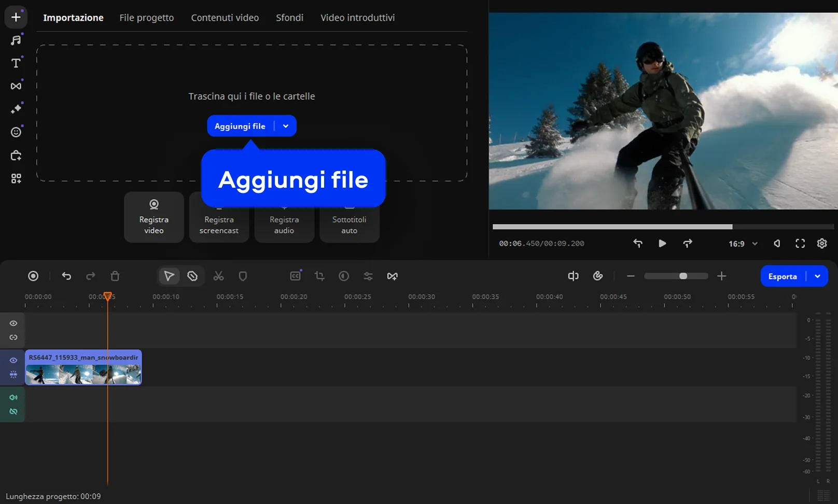
Task: Click the scissors split tool
Action: pyautogui.click(x=218, y=276)
